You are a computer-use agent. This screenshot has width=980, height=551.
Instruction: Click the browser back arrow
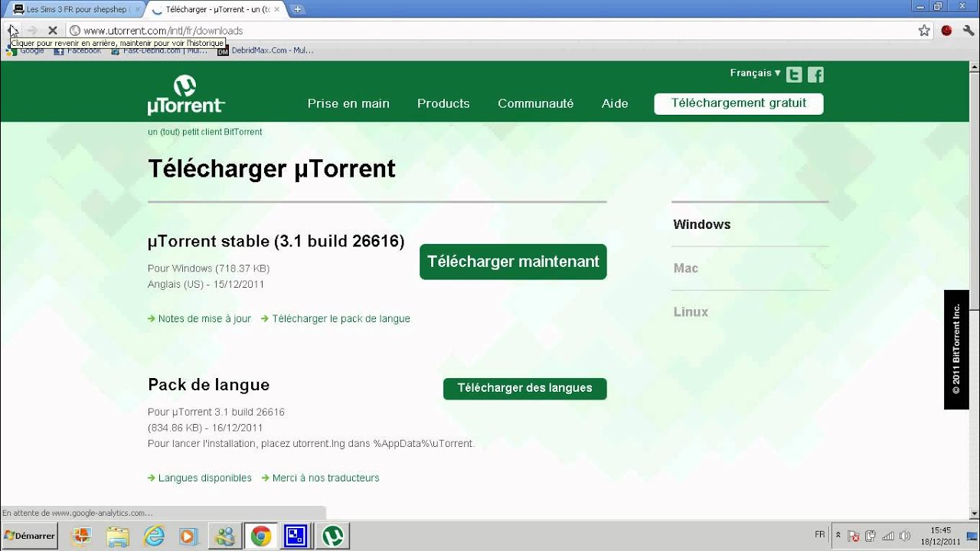tap(12, 31)
